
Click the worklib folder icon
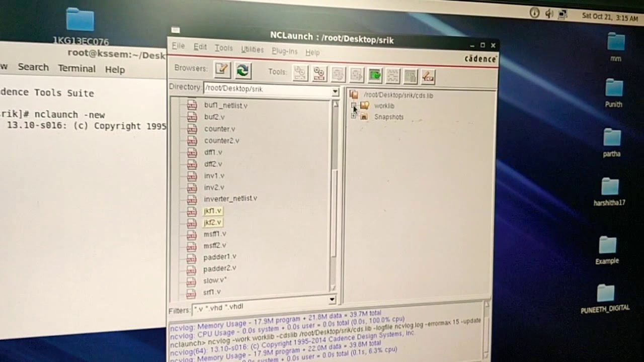365,106
